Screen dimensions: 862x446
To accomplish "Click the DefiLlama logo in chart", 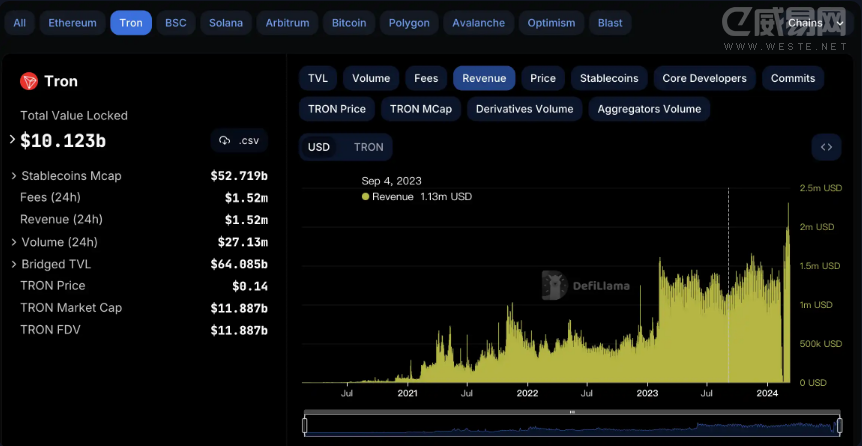I will tap(585, 285).
